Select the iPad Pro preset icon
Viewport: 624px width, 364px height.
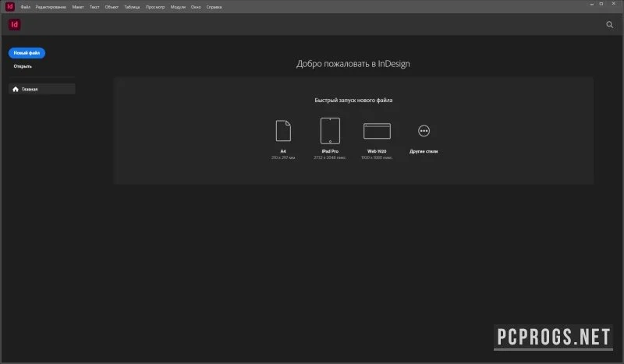[x=330, y=131]
